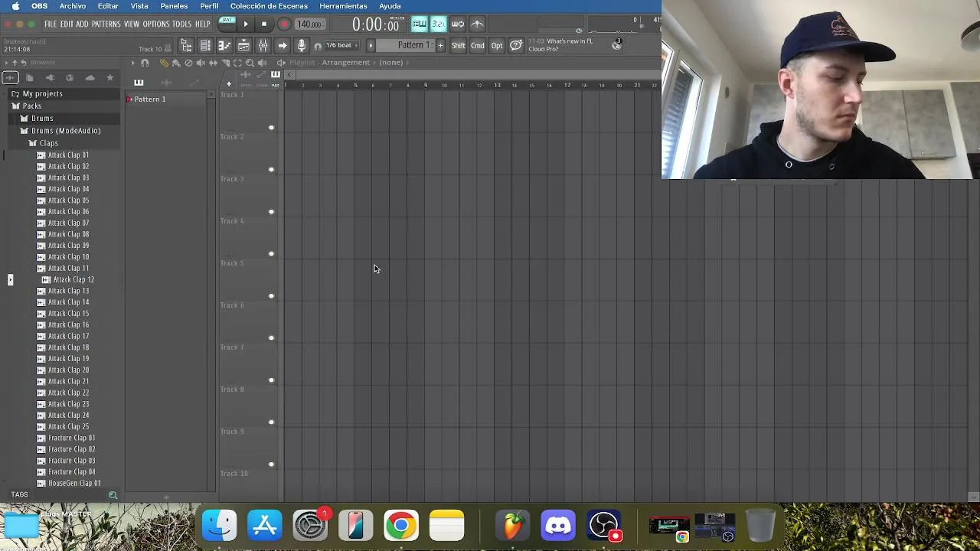This screenshot has width=980, height=551.
Task: Click the 140.000 tempo field
Action: tap(309, 24)
